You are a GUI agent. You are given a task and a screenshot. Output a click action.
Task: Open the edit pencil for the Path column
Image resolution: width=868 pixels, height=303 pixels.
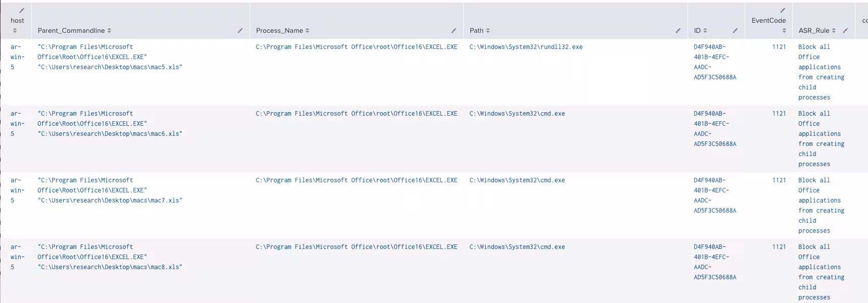678,31
